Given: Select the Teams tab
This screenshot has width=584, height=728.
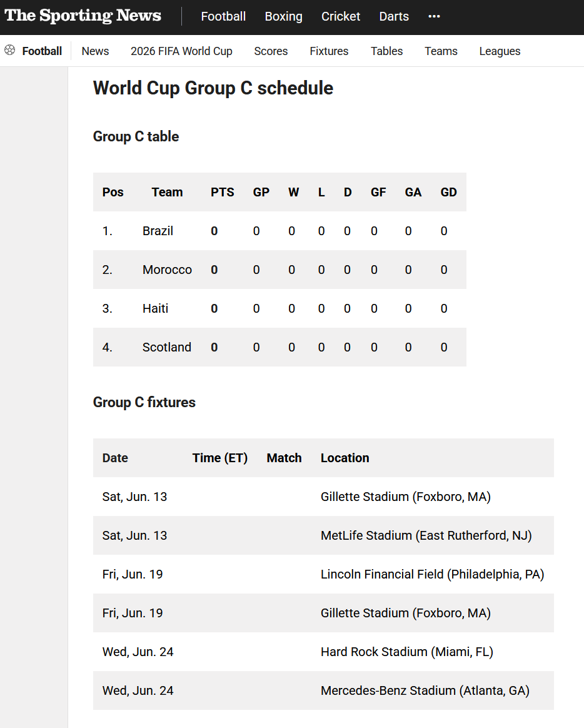Looking at the screenshot, I should point(441,51).
